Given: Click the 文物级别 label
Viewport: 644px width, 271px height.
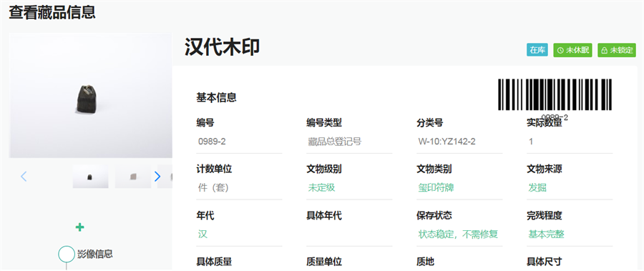Looking at the screenshot, I should point(324,169).
